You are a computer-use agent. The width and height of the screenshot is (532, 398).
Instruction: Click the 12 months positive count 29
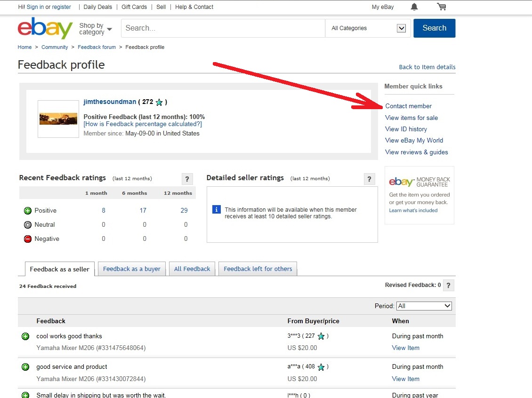[184, 211]
